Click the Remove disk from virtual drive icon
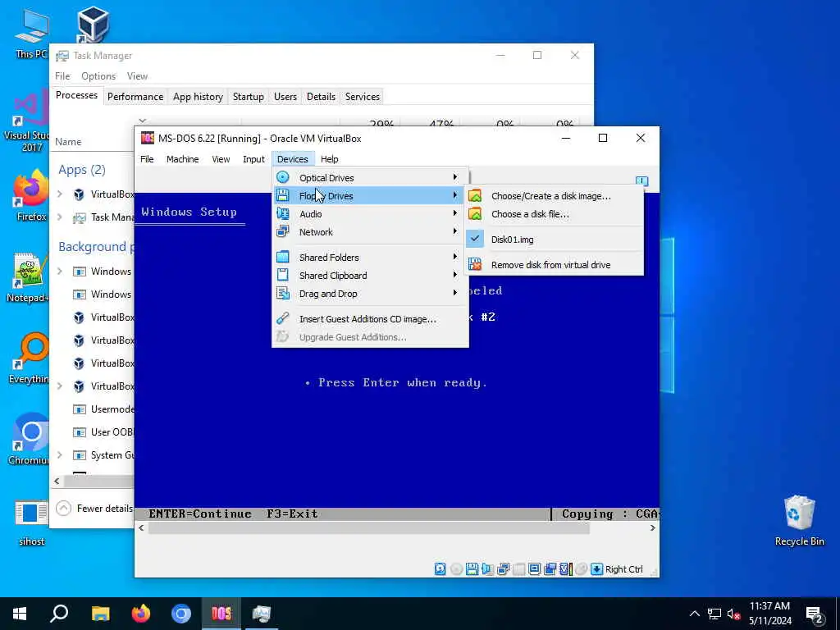The image size is (840, 630). tap(475, 265)
